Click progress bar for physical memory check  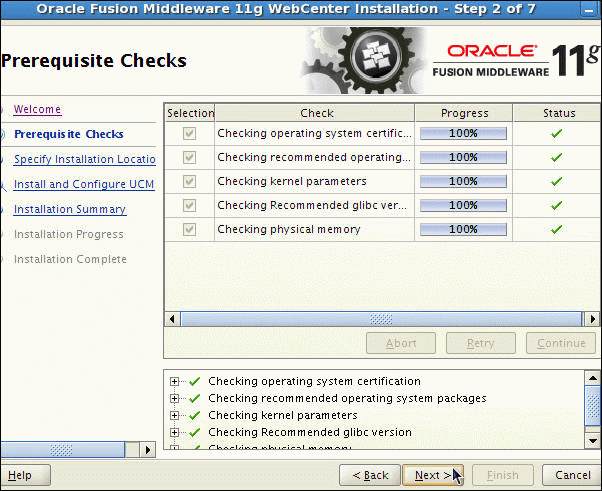(x=463, y=229)
